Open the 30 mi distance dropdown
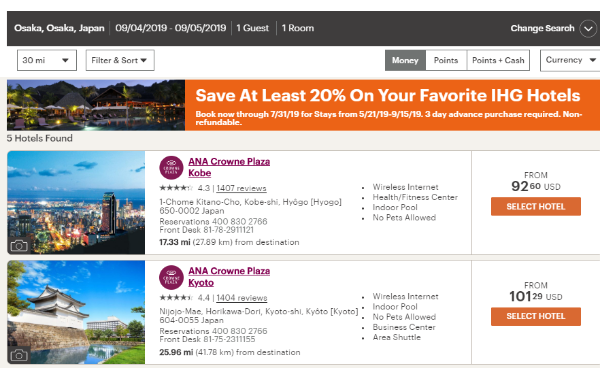Viewport: 600px width, 368px height. pyautogui.click(x=47, y=60)
